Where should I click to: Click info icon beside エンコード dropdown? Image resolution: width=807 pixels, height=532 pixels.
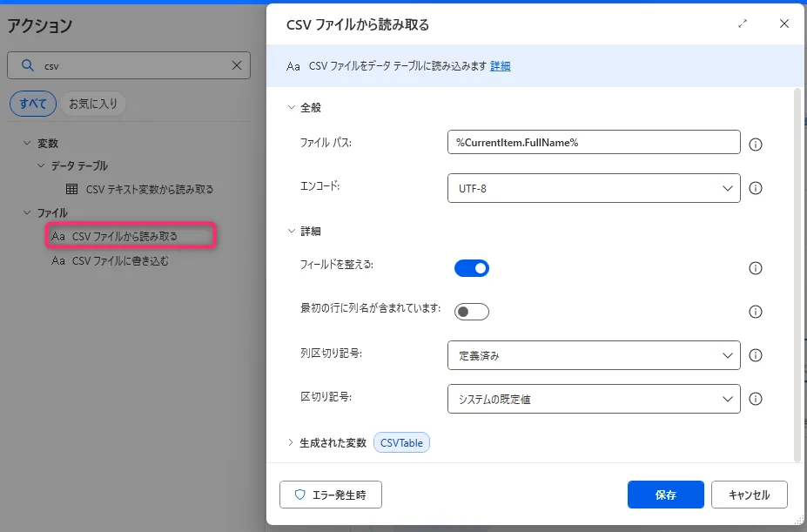[756, 188]
